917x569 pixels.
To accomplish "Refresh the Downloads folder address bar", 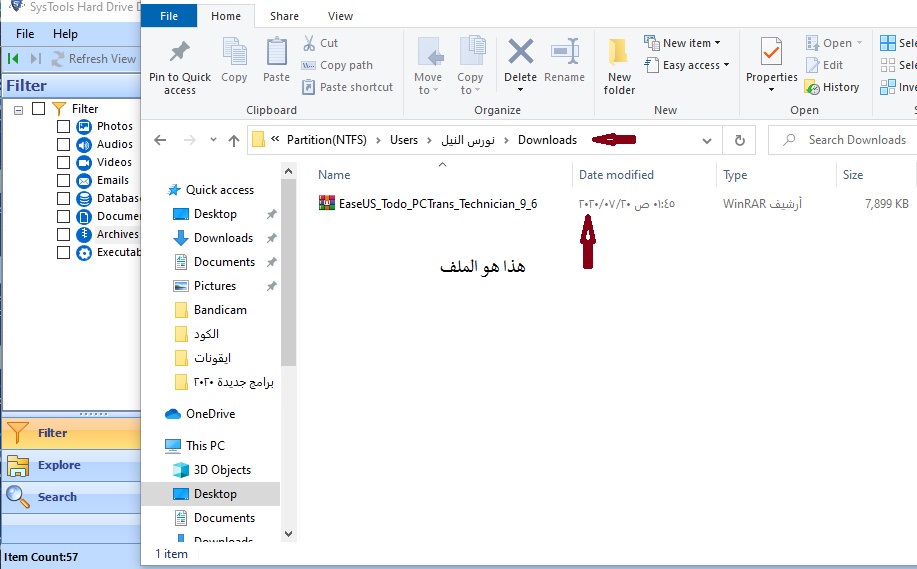I will 740,141.
